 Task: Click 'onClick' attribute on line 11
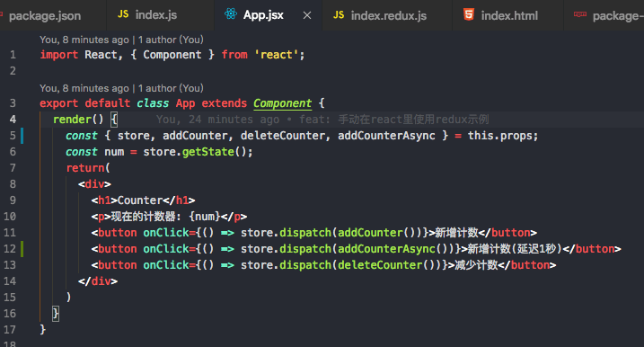tap(166, 233)
